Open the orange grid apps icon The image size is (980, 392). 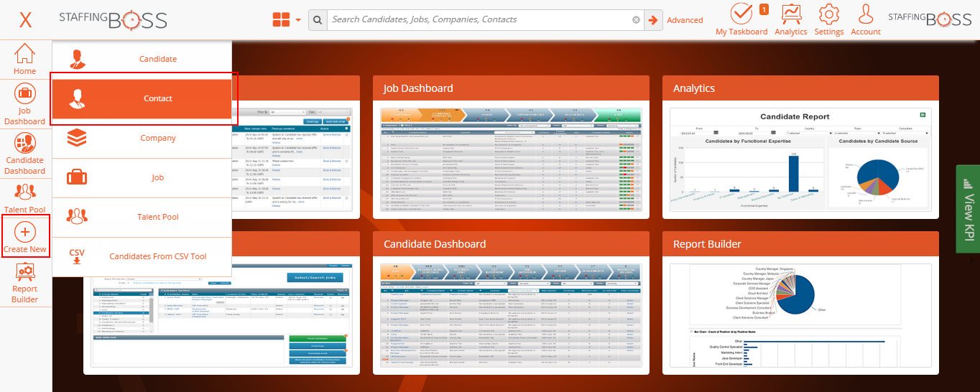pos(282,20)
